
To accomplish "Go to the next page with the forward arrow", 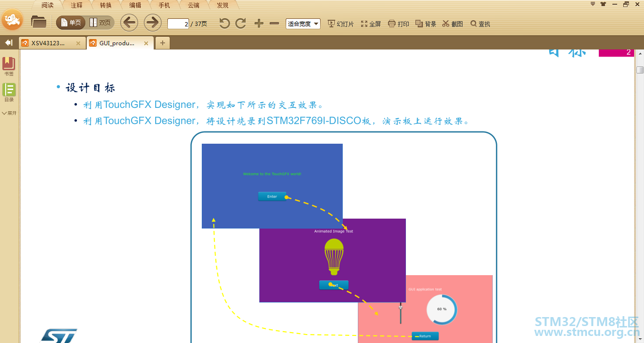I will [x=153, y=22].
